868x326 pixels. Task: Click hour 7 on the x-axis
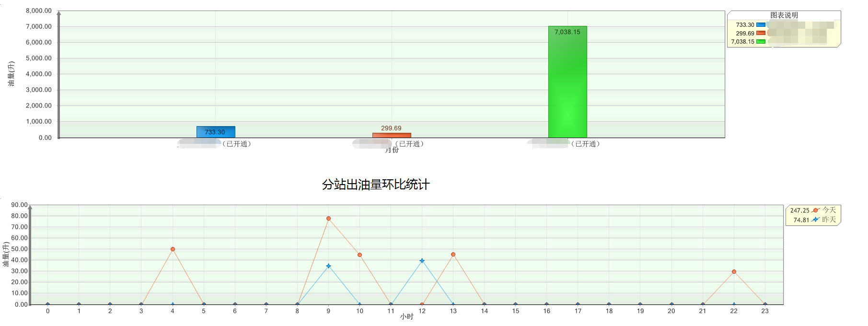point(266,311)
